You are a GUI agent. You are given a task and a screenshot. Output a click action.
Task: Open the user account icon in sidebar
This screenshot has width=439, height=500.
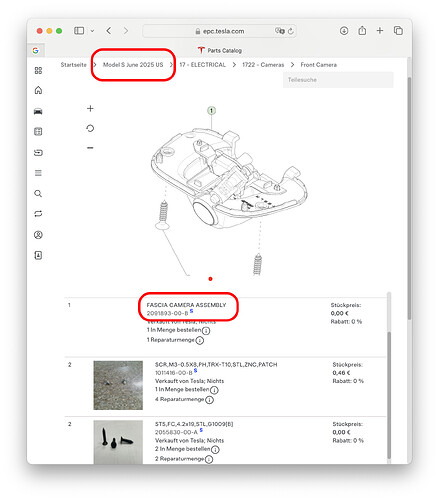point(38,235)
